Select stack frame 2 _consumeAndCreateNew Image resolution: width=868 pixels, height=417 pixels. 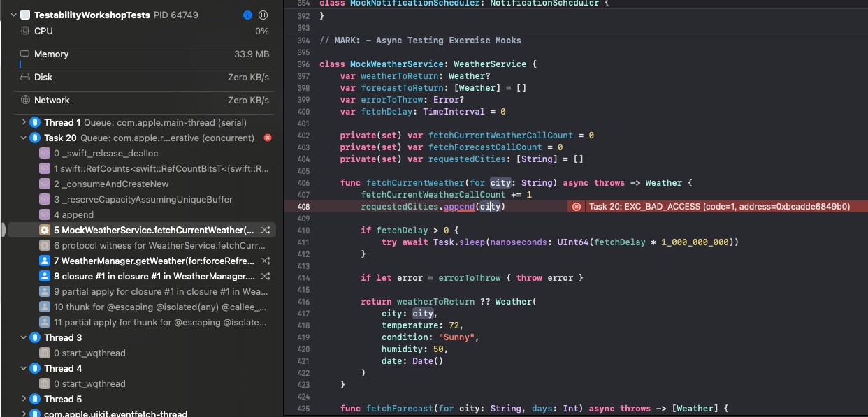click(111, 184)
